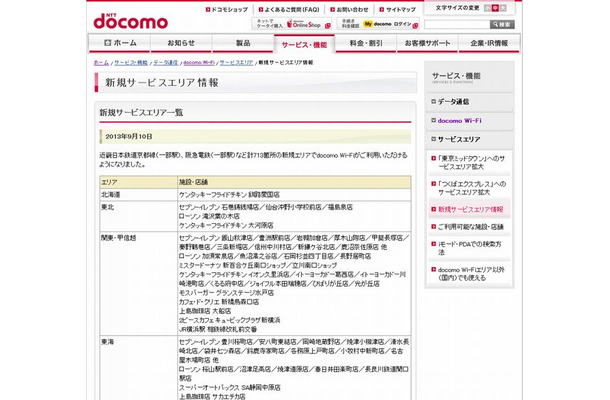Select large font size button
Viewport: 610px width, 400px height.
click(503, 8)
